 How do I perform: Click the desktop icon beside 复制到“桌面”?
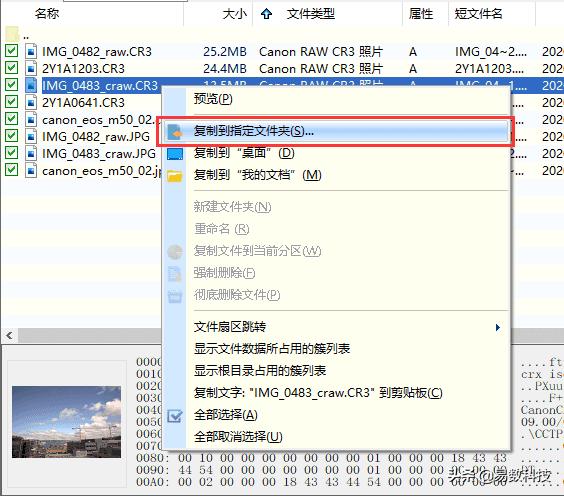(x=175, y=154)
